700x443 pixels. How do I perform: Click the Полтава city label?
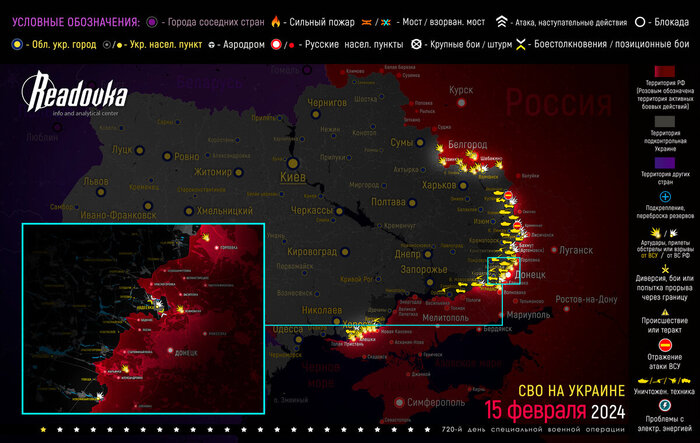388,202
